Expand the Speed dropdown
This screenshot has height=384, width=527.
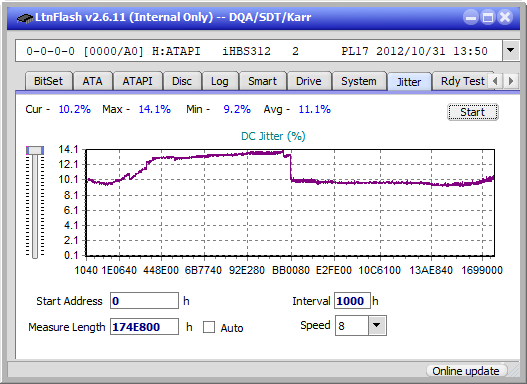click(377, 325)
